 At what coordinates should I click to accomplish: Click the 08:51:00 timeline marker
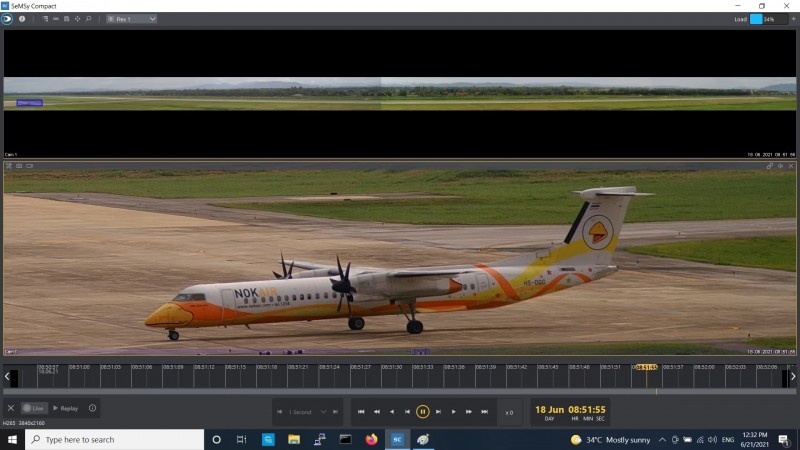click(79, 367)
